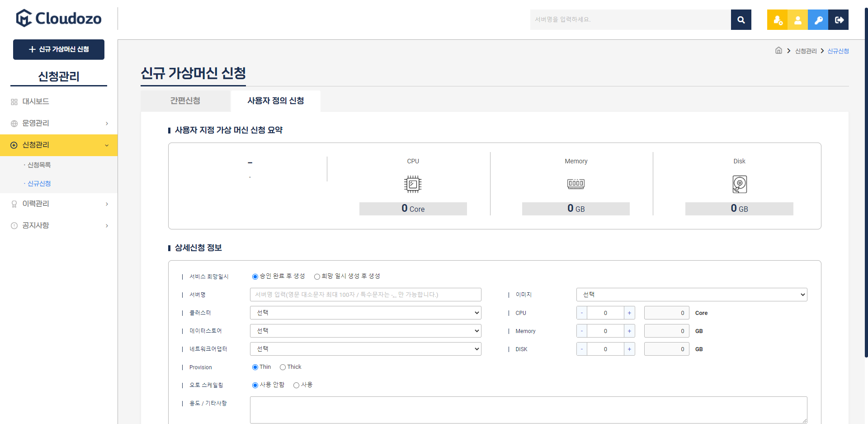Click the 서버명 input field
This screenshot has width=868, height=424.
pos(365,295)
